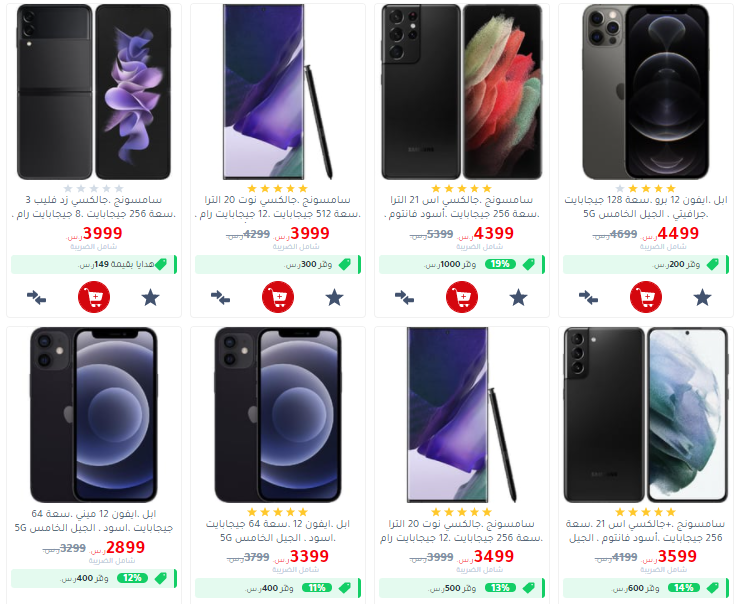Open iPhone 12 Mini 64GB product title
This screenshot has height=604, width=741.
[x=94, y=520]
